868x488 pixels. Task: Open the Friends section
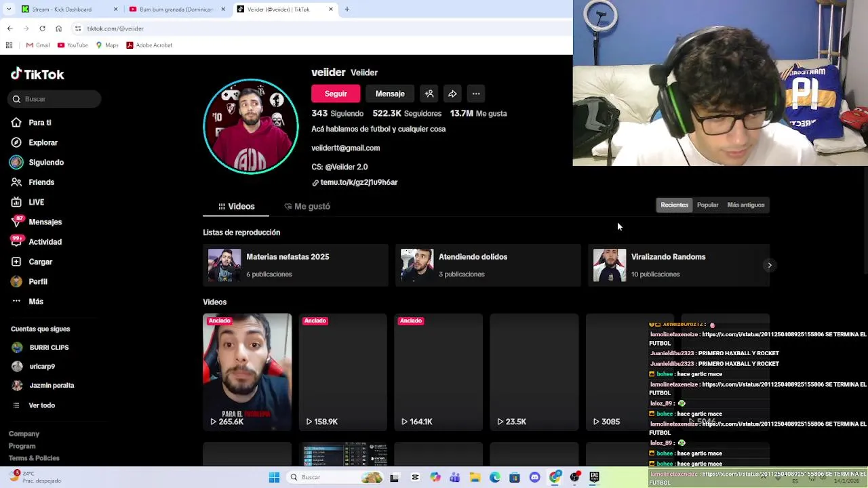[33, 182]
